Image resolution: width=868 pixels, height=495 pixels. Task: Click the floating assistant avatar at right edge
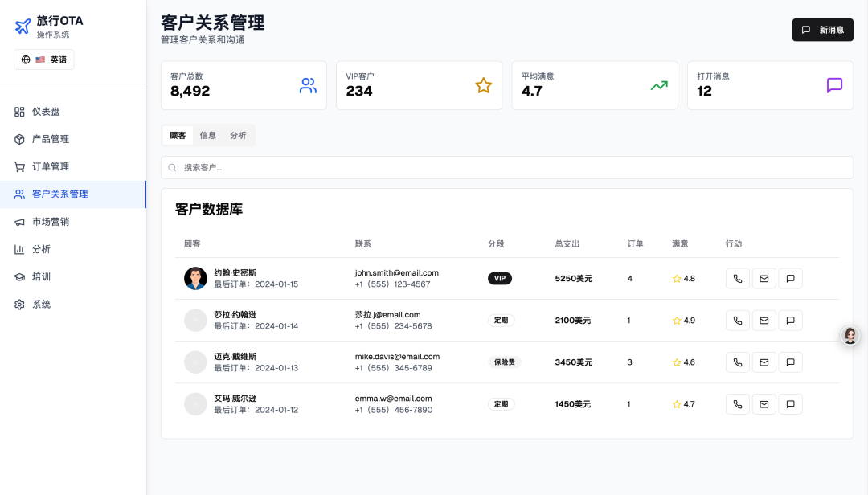(850, 336)
